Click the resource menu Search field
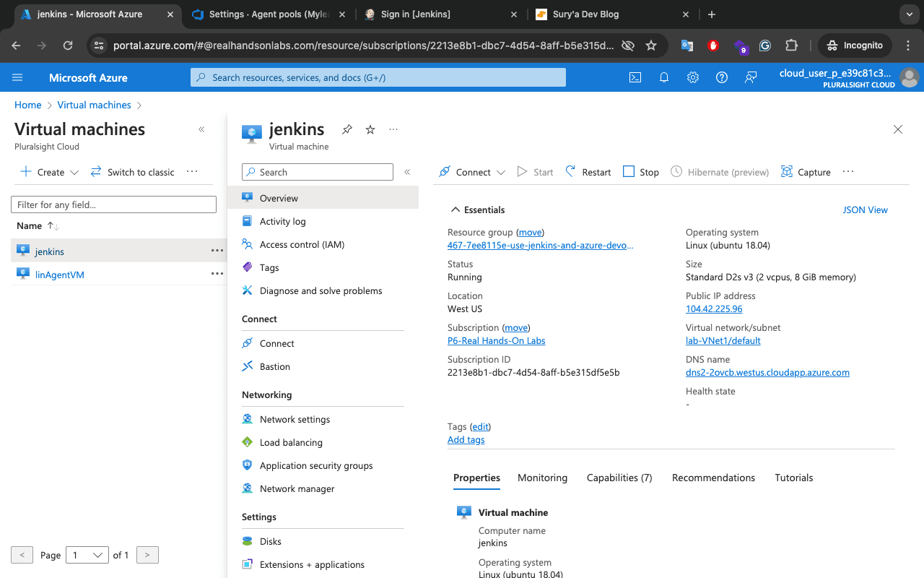This screenshot has height=578, width=924. coord(318,172)
